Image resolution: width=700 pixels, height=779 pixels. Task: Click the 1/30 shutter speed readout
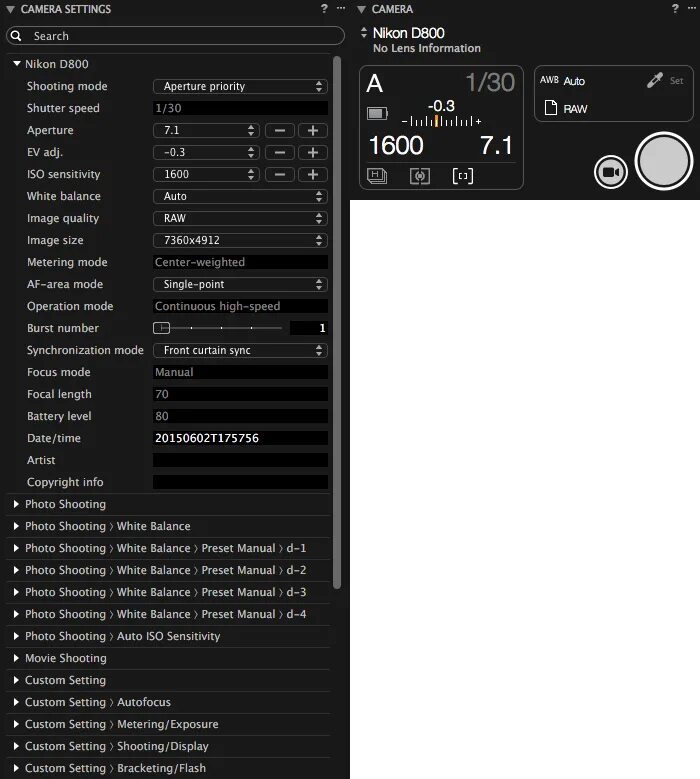(490, 82)
